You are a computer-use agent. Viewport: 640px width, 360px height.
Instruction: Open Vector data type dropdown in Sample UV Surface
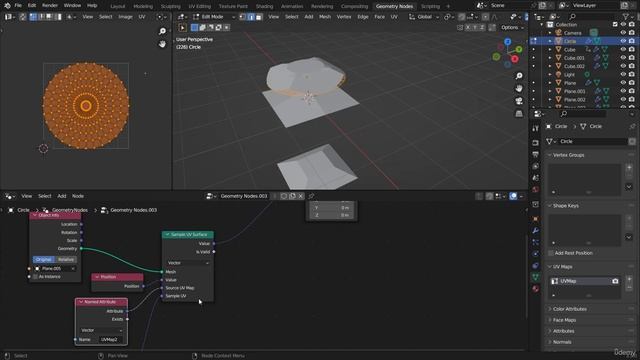188,263
